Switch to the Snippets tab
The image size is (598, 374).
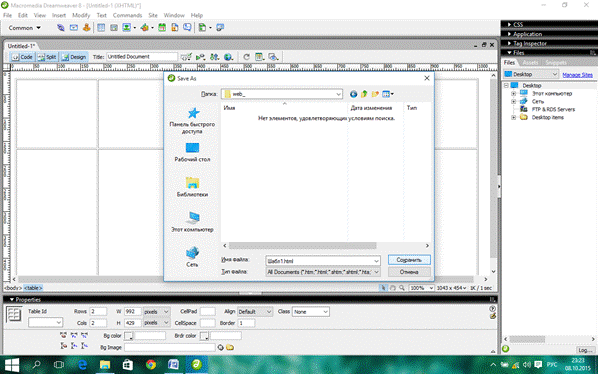(x=556, y=63)
